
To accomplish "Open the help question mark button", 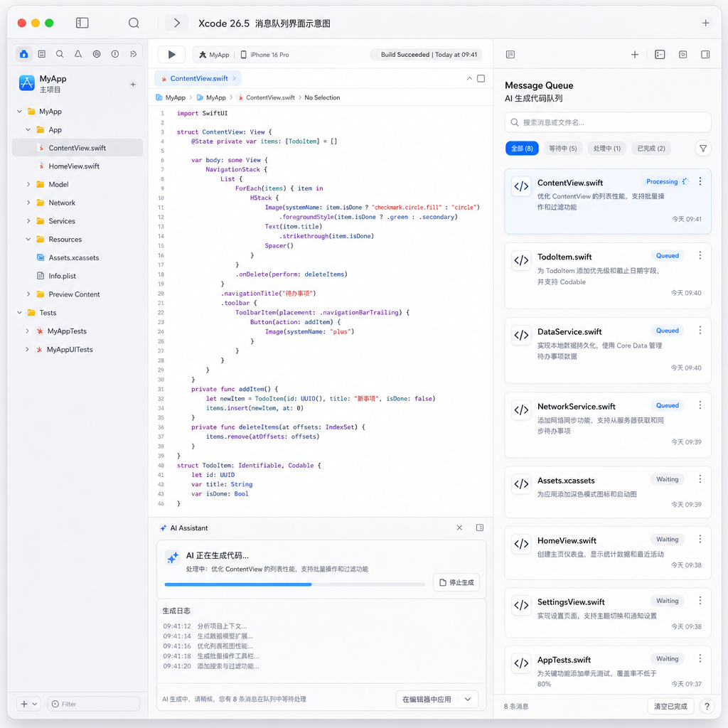I will [707, 706].
